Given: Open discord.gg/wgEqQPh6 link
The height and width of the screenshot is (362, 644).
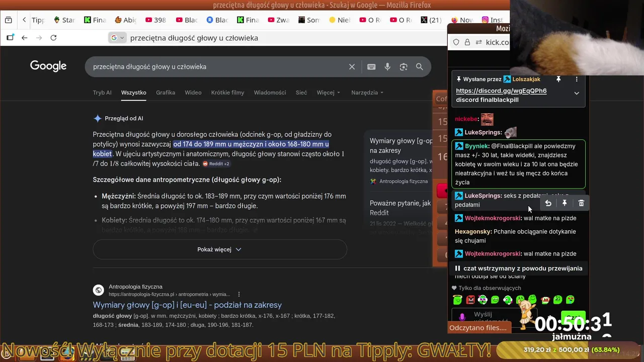Looking at the screenshot, I should pyautogui.click(x=501, y=91).
